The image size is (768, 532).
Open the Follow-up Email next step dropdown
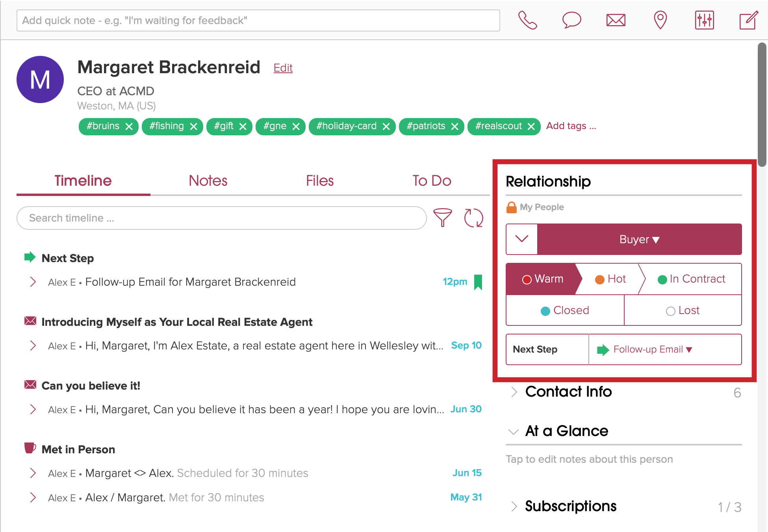click(x=652, y=349)
